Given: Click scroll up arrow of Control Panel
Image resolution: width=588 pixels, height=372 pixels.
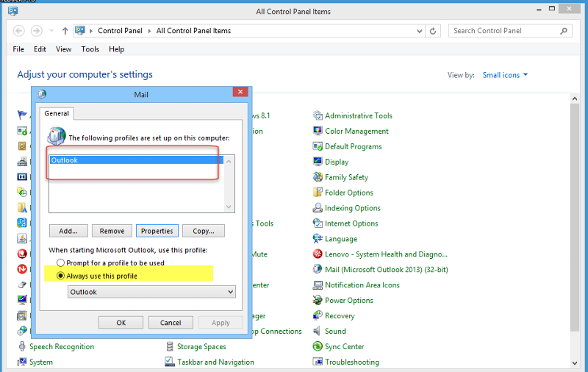Looking at the screenshot, I should click(575, 99).
